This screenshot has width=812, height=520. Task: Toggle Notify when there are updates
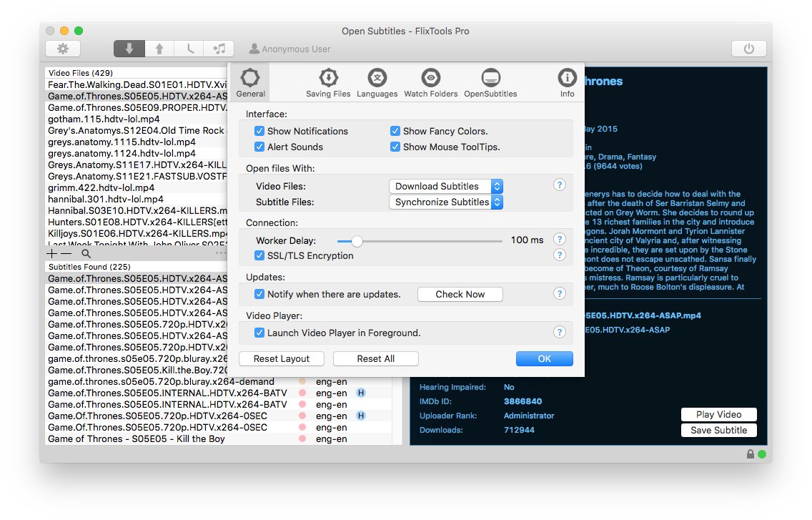259,294
